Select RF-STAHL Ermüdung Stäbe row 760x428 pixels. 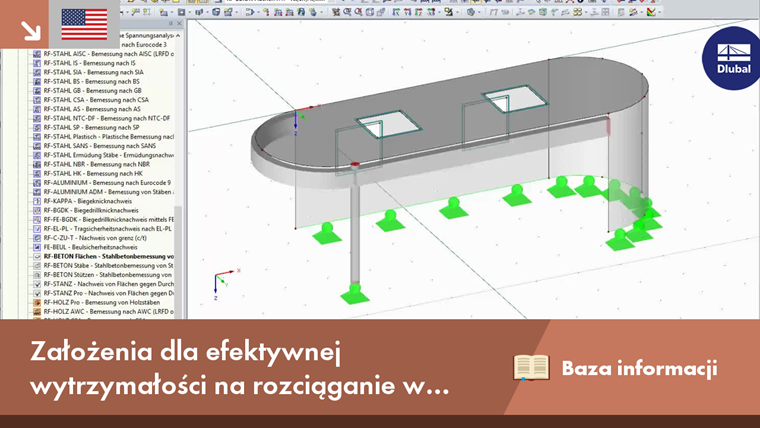(x=109, y=155)
